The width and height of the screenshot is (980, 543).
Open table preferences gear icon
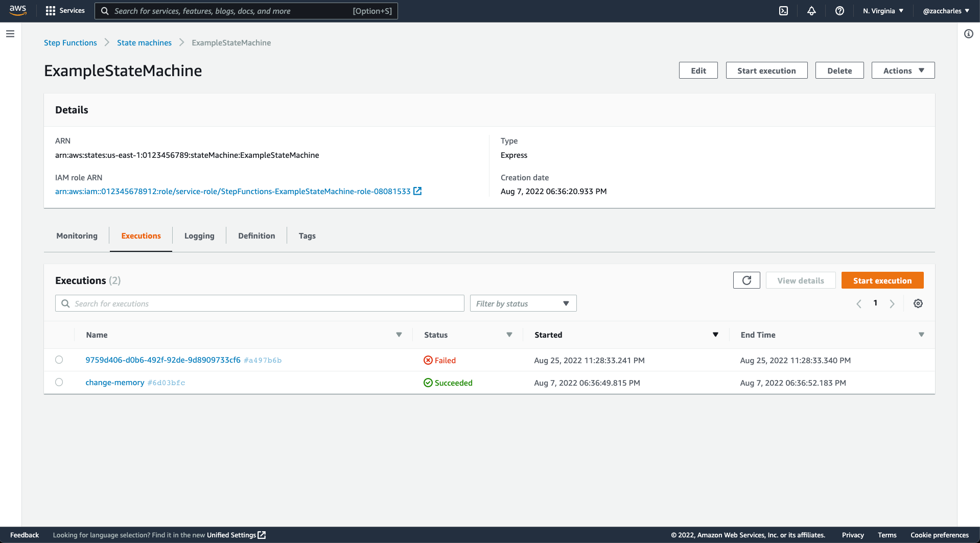pyautogui.click(x=918, y=303)
